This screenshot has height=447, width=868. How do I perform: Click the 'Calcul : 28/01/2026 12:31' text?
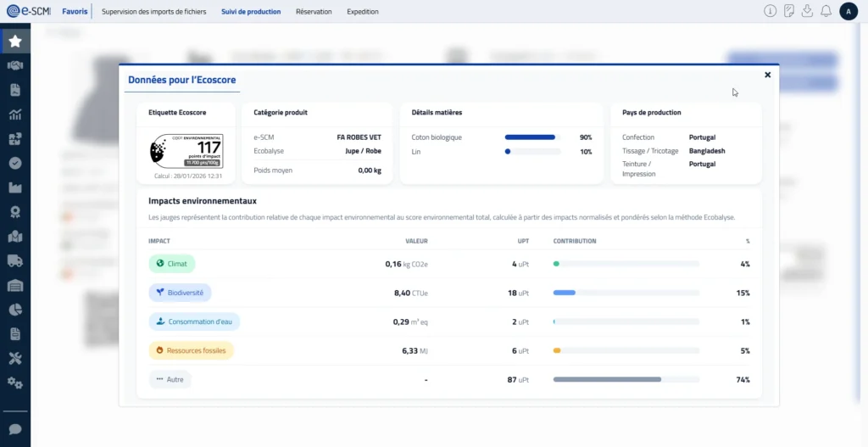[x=188, y=176]
